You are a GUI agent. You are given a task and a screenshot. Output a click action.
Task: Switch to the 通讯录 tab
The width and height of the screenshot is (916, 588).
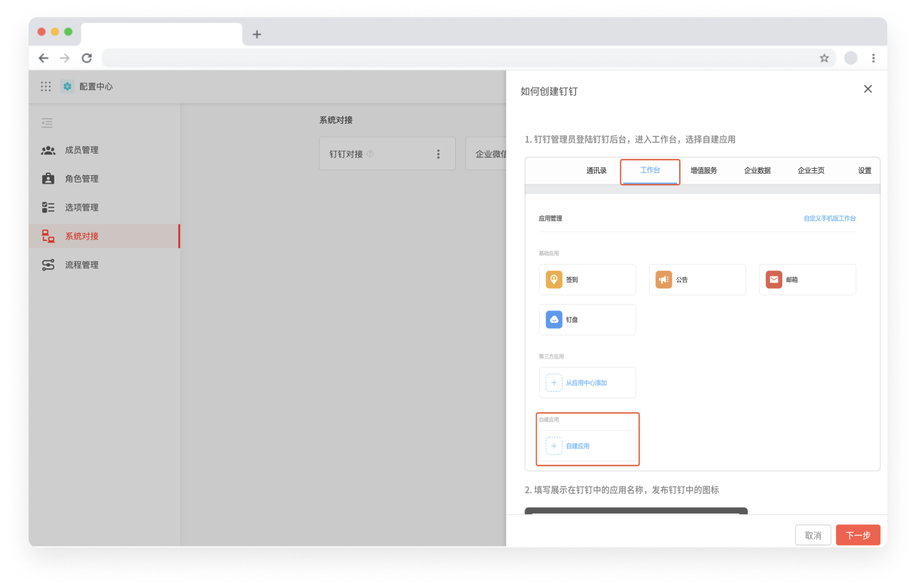[x=596, y=171]
